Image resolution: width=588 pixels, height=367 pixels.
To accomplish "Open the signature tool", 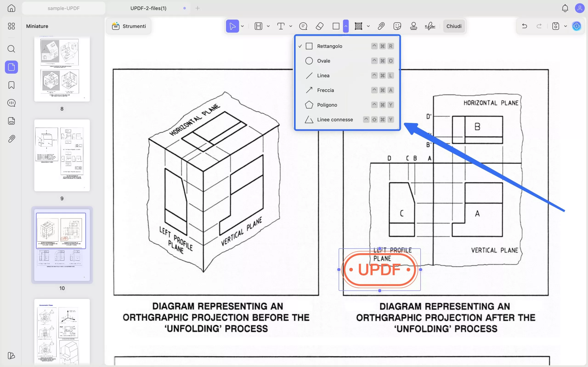I will click(x=430, y=26).
